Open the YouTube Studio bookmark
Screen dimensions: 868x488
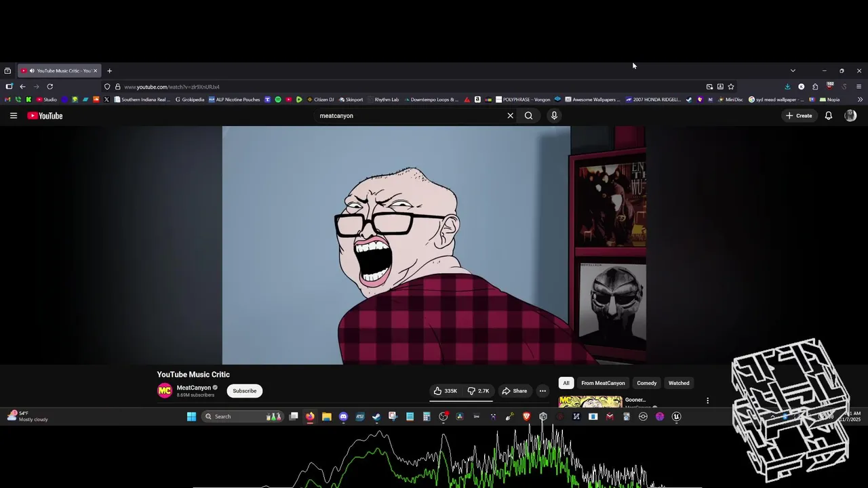pyautogui.click(x=47, y=100)
